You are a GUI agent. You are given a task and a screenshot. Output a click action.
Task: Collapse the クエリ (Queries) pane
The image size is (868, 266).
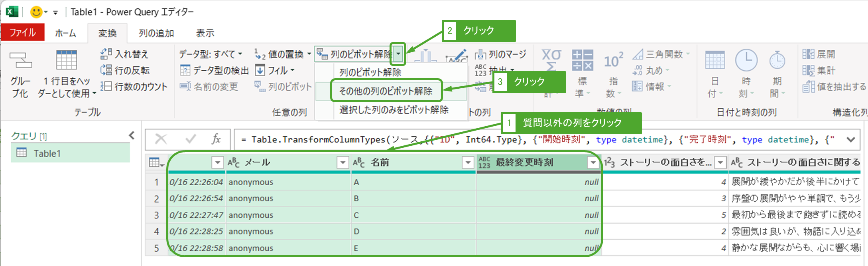coord(132,136)
